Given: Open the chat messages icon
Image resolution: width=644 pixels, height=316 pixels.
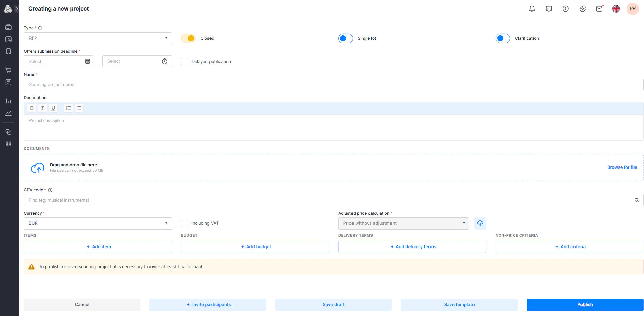Looking at the screenshot, I should pos(548,8).
